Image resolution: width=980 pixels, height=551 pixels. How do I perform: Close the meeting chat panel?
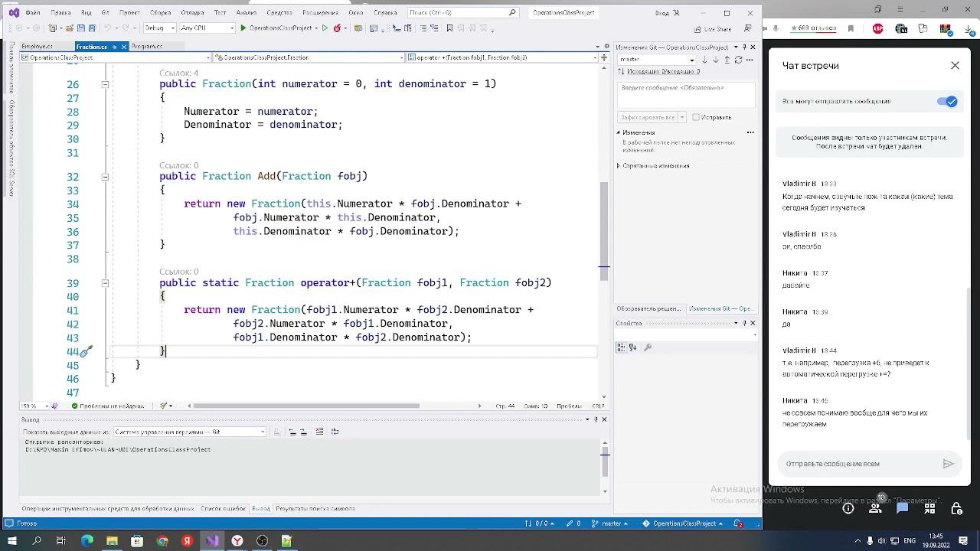955,65
